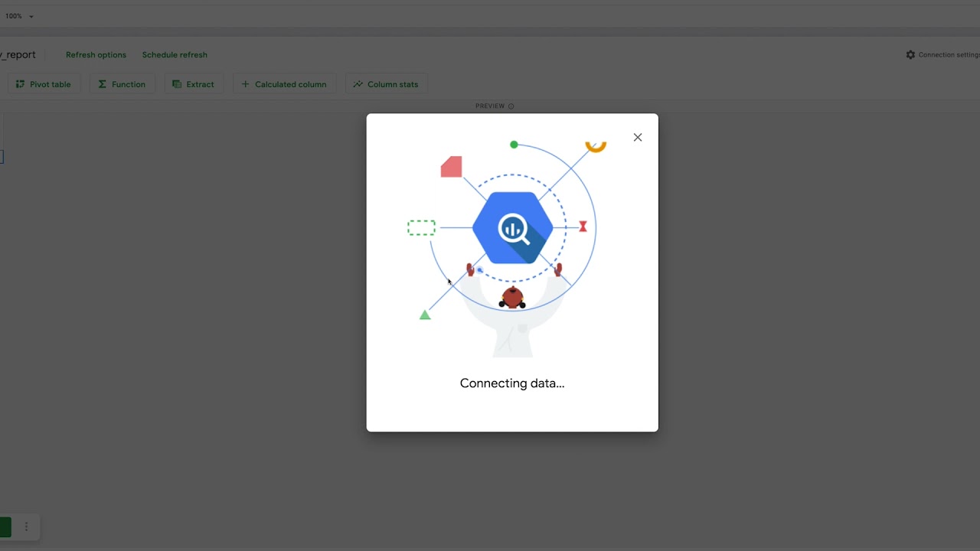Add a Calculated column
Image resolution: width=980 pixels, height=551 pixels.
click(284, 84)
